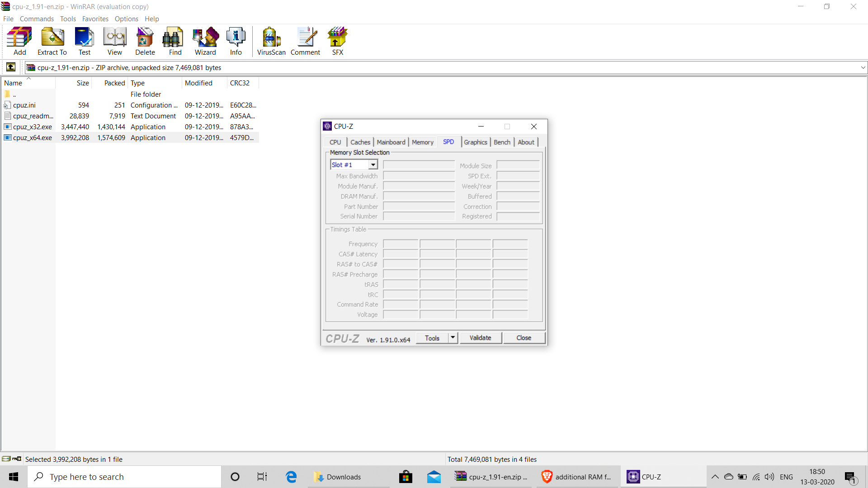The height and width of the screenshot is (488, 868).
Task: Run the Test archive tool
Action: click(85, 41)
